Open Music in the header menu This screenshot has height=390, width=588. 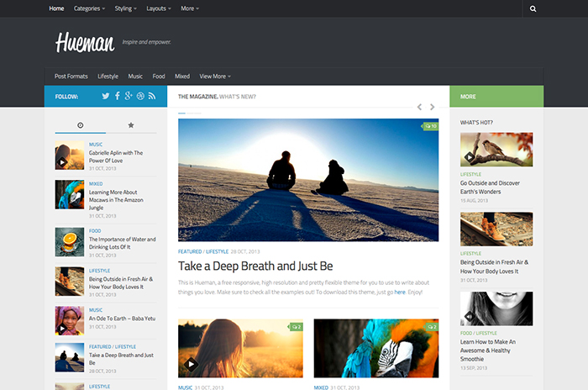135,76
